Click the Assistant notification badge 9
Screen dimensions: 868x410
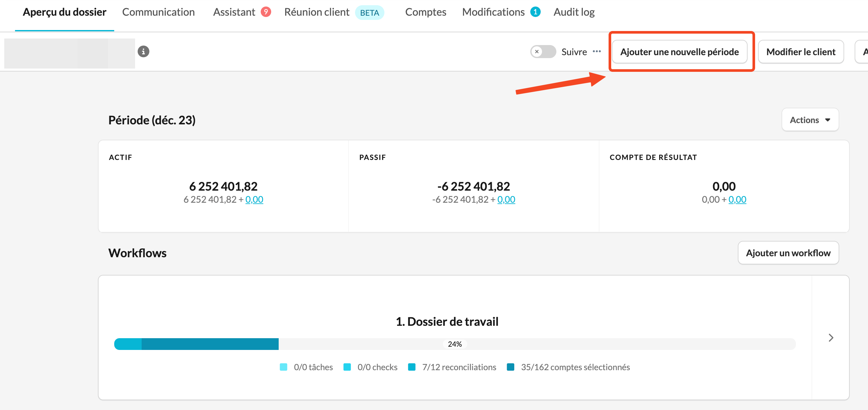[266, 12]
